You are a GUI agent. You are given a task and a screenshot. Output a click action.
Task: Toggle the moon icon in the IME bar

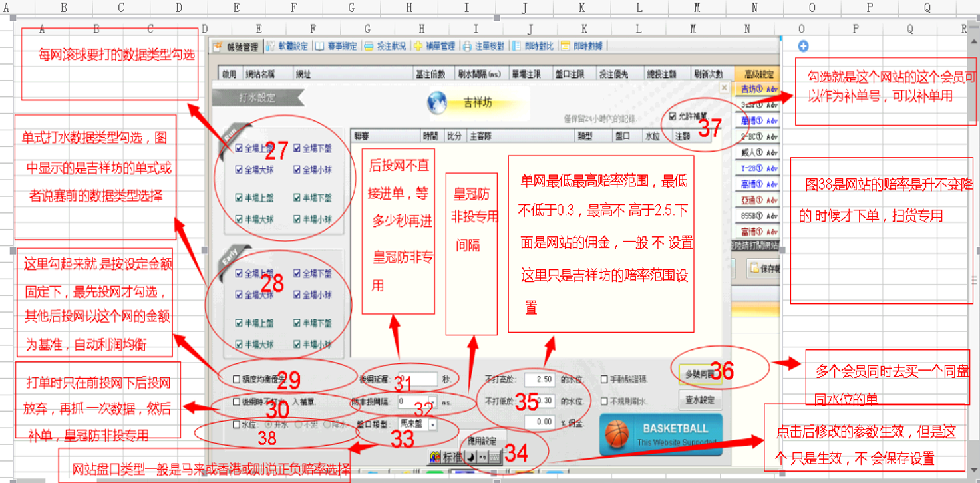tap(470, 457)
